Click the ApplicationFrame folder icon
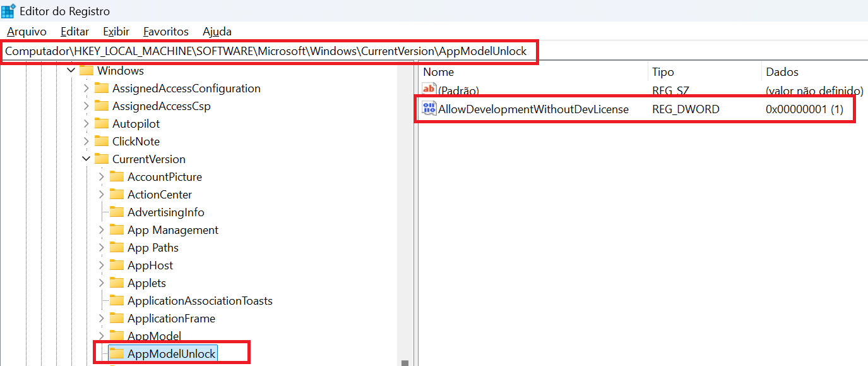Image resolution: width=868 pixels, height=366 pixels. coord(117,318)
